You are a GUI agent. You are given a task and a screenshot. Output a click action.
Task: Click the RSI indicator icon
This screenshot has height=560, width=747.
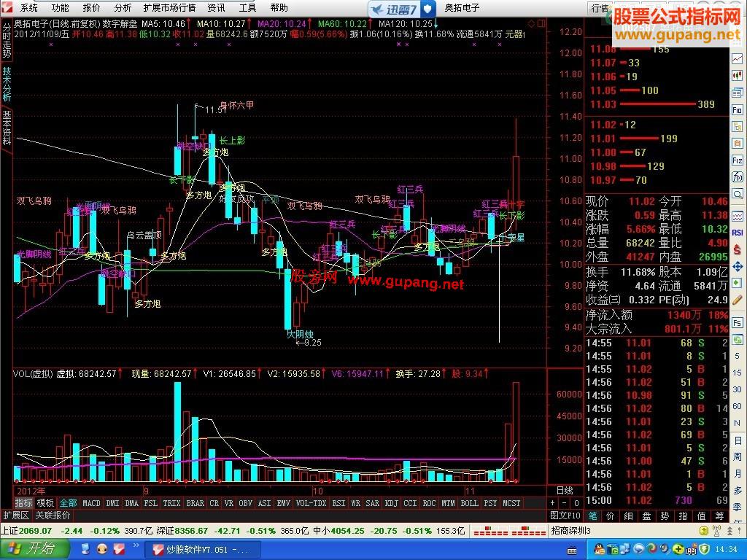coord(737,233)
